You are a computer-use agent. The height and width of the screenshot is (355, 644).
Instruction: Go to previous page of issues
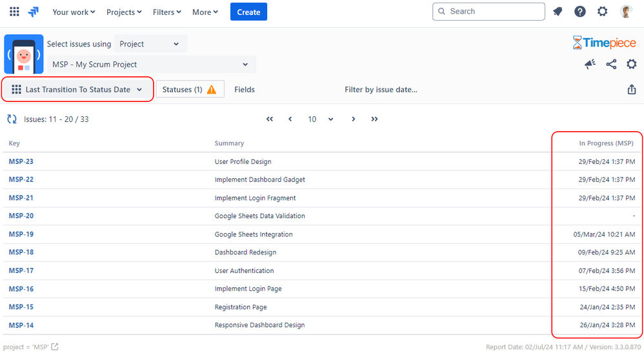click(x=290, y=119)
